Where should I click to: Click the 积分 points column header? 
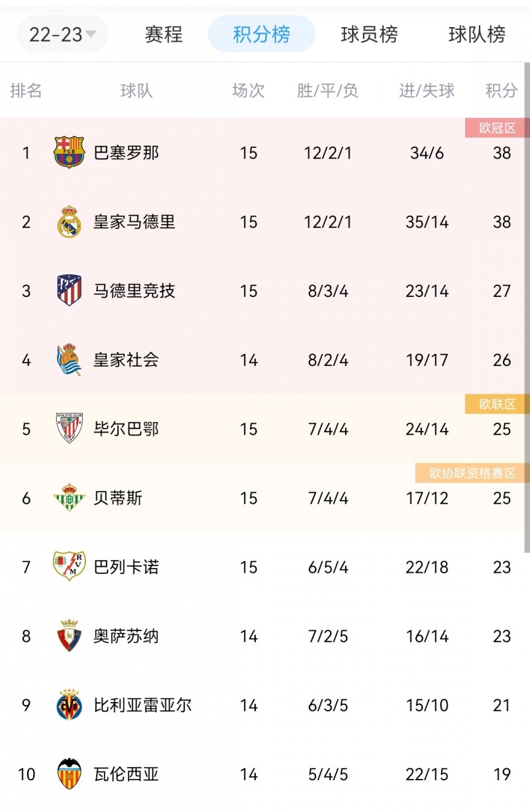pos(501,90)
